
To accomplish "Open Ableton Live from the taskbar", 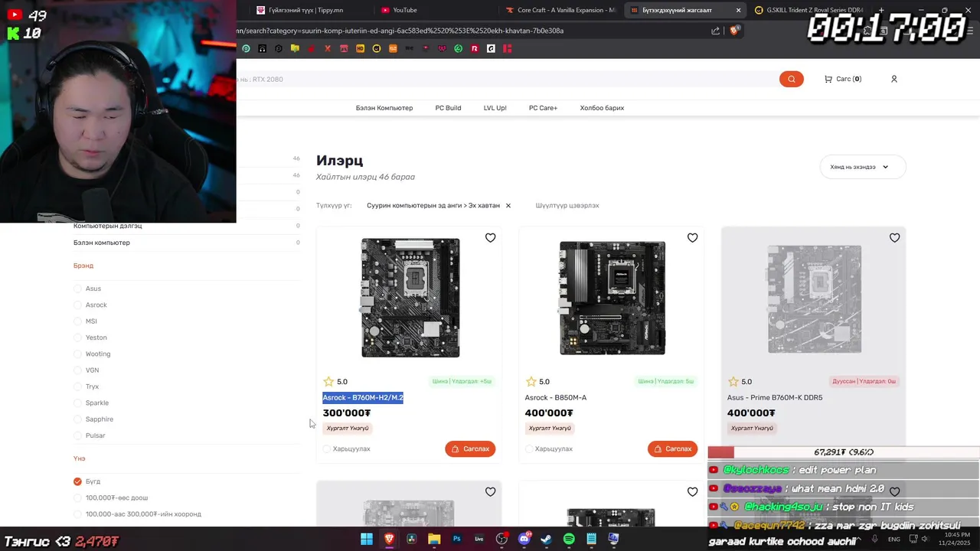I will (x=479, y=539).
